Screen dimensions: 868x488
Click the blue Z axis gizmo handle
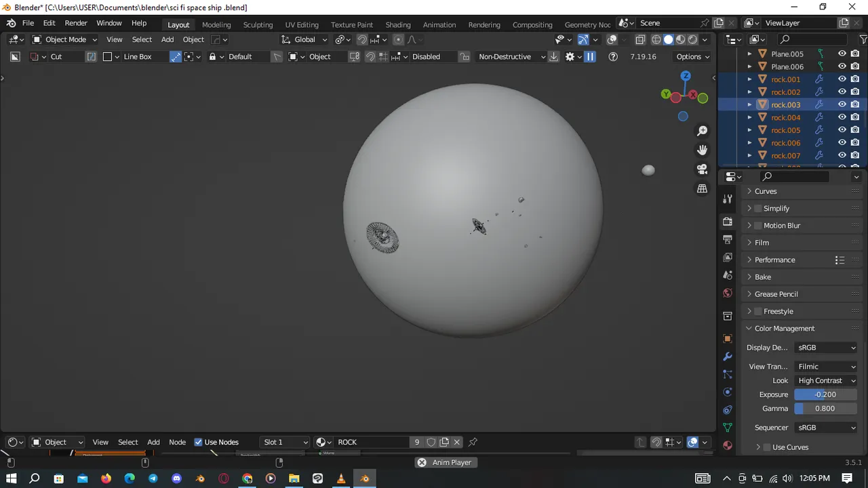pos(686,76)
